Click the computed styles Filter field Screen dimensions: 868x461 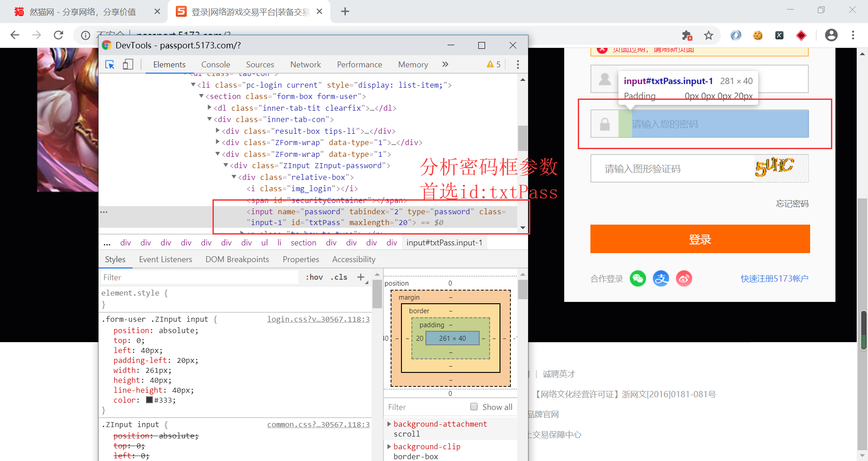[x=425, y=407]
